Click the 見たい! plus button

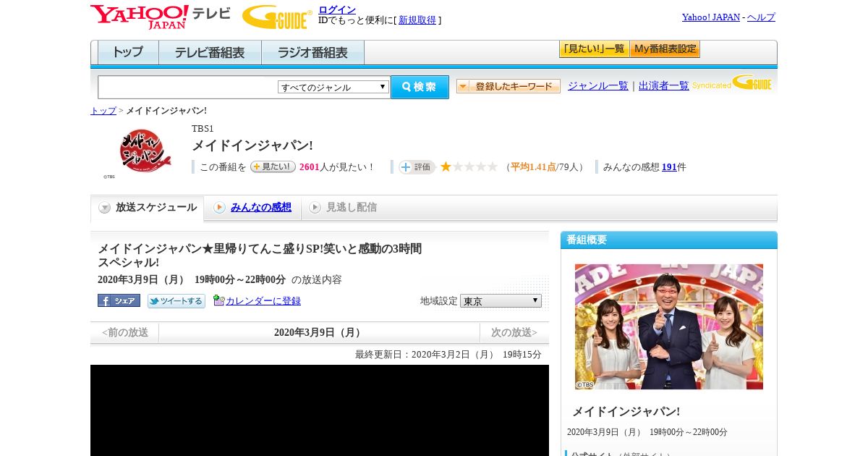[273, 166]
